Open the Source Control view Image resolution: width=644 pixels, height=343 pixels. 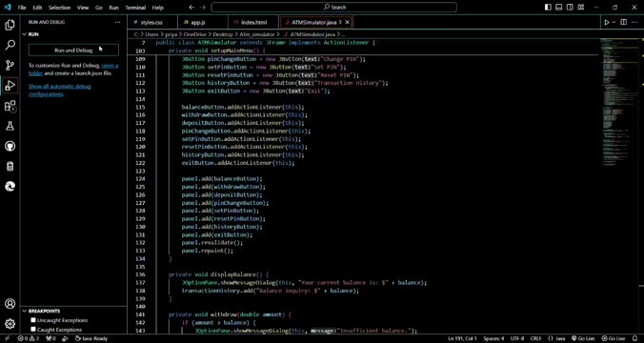click(x=10, y=65)
